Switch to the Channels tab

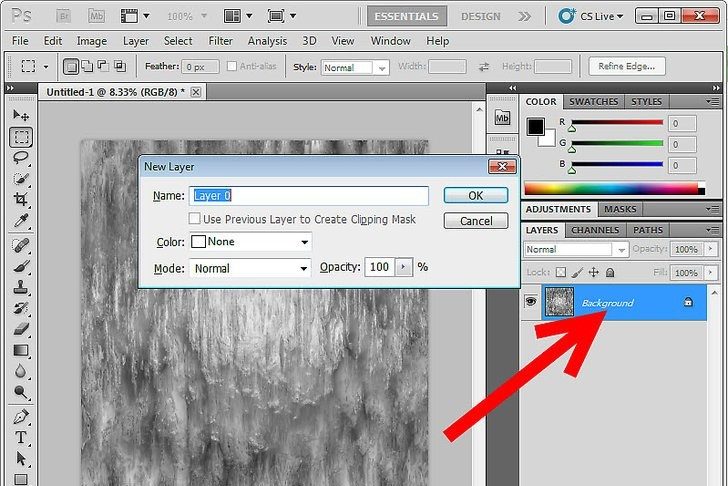pyautogui.click(x=595, y=230)
